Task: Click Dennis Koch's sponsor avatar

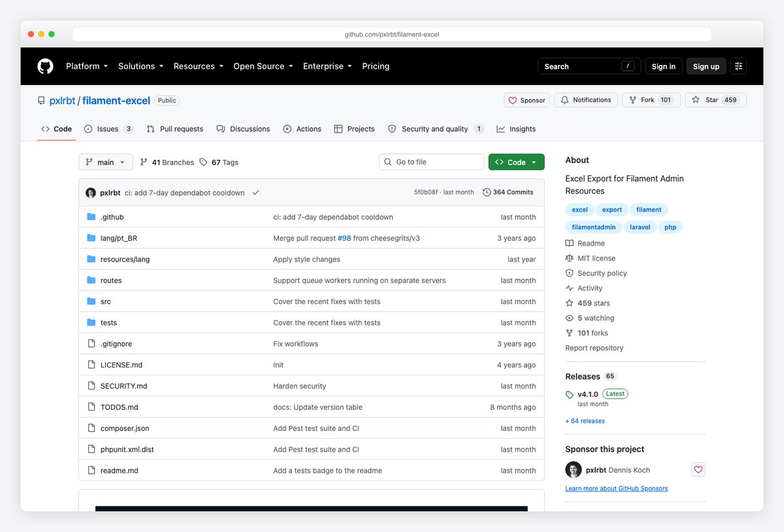Action: [x=574, y=469]
